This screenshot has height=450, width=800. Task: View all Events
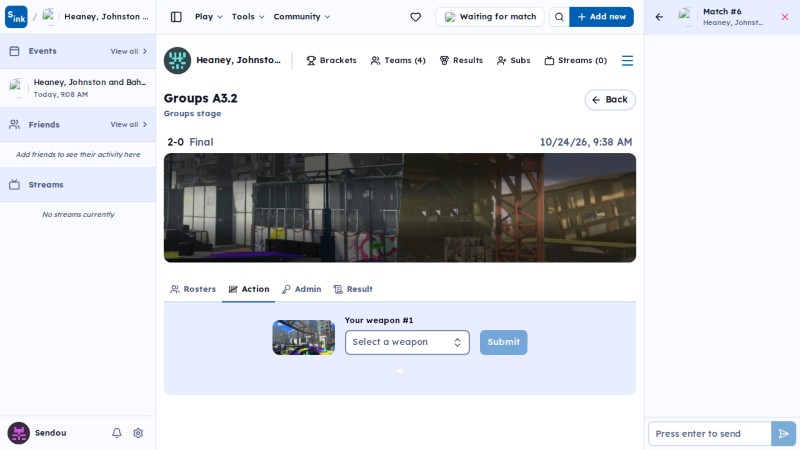[x=129, y=52]
